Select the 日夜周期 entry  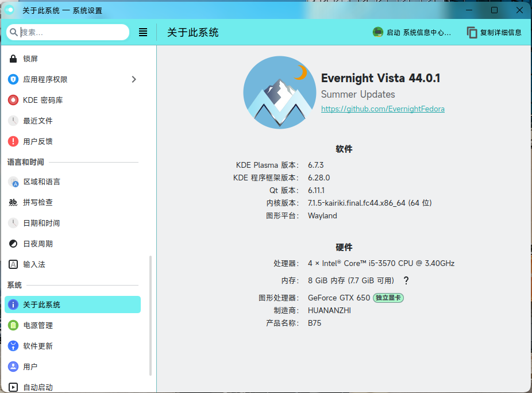coord(72,244)
